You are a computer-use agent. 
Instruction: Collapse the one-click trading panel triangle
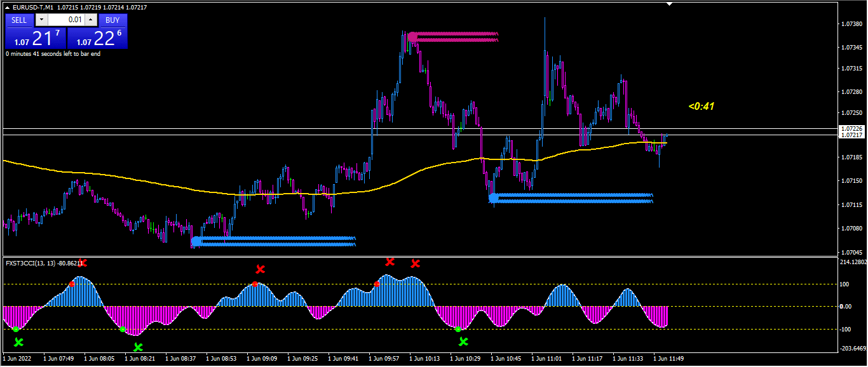coord(8,7)
